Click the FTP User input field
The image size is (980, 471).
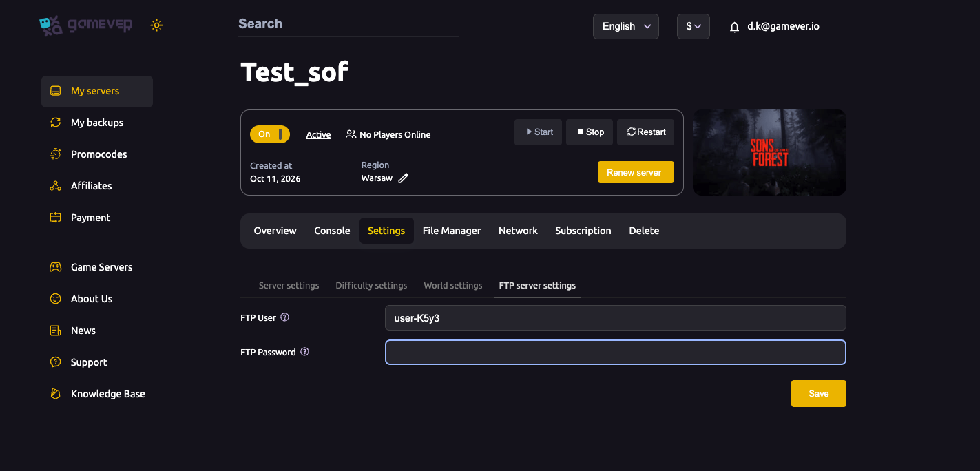(615, 318)
